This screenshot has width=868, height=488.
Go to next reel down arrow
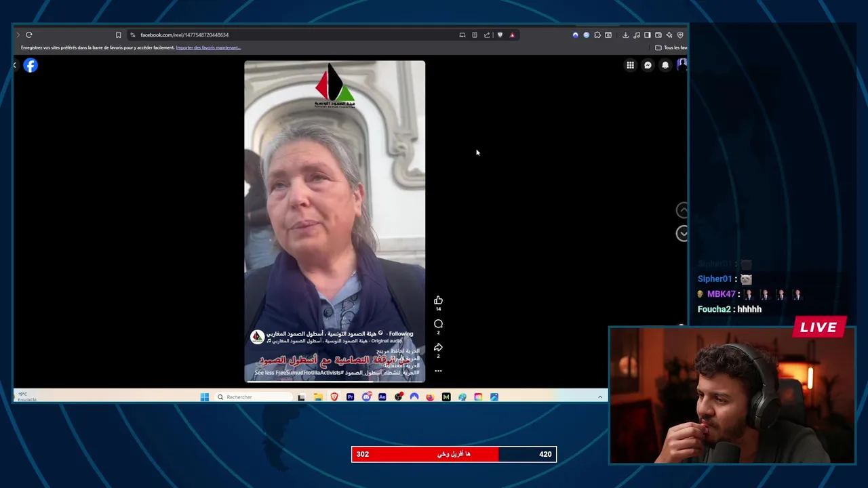tap(682, 233)
